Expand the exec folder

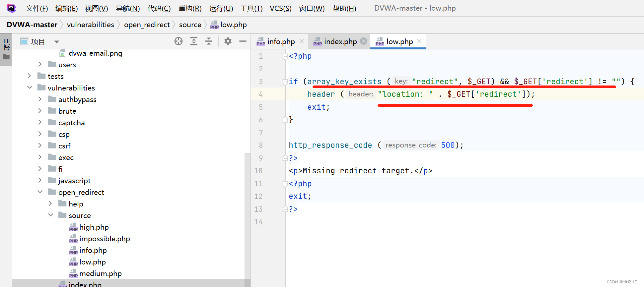[x=40, y=157]
